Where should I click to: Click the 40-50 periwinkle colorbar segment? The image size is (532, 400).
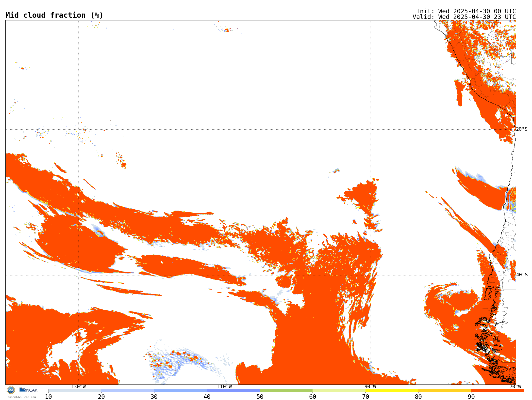pyautogui.click(x=233, y=391)
